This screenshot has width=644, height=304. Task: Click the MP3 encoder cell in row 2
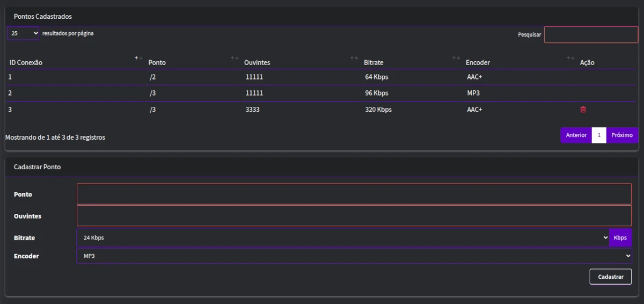pos(473,93)
